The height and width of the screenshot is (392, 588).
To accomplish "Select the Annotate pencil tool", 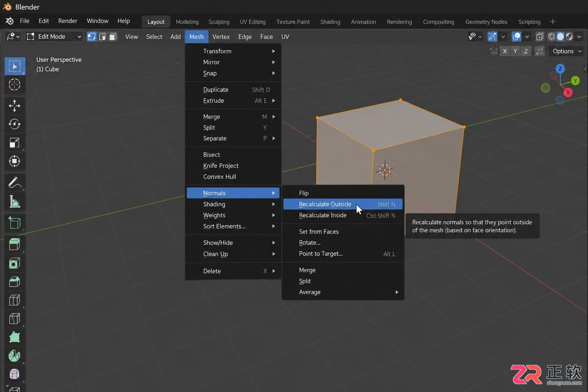I will point(15,183).
